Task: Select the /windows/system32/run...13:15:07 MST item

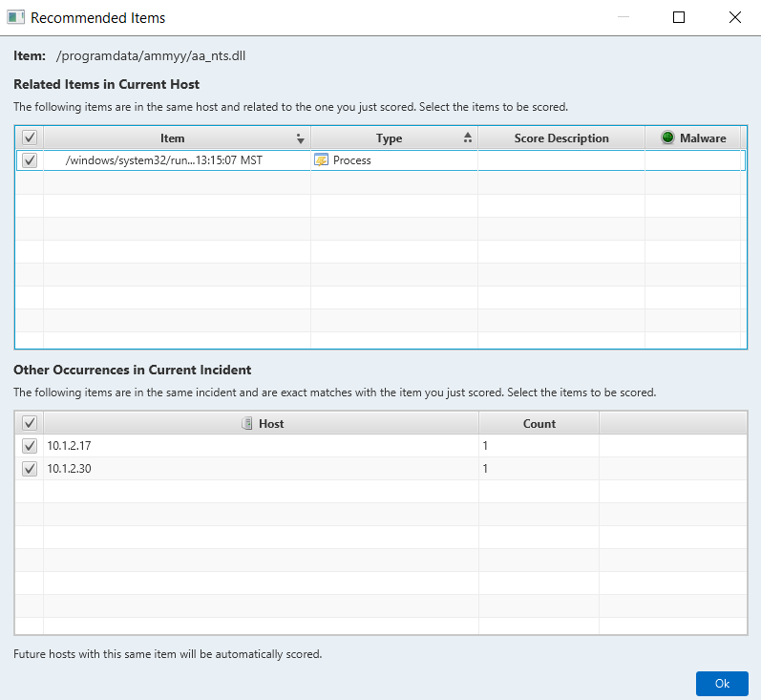Action: point(164,160)
